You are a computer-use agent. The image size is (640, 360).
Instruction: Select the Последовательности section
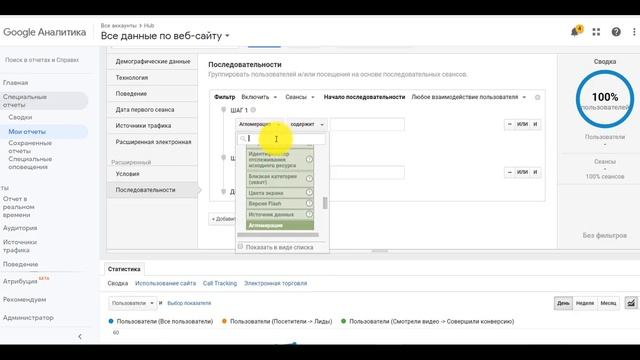tap(152, 190)
